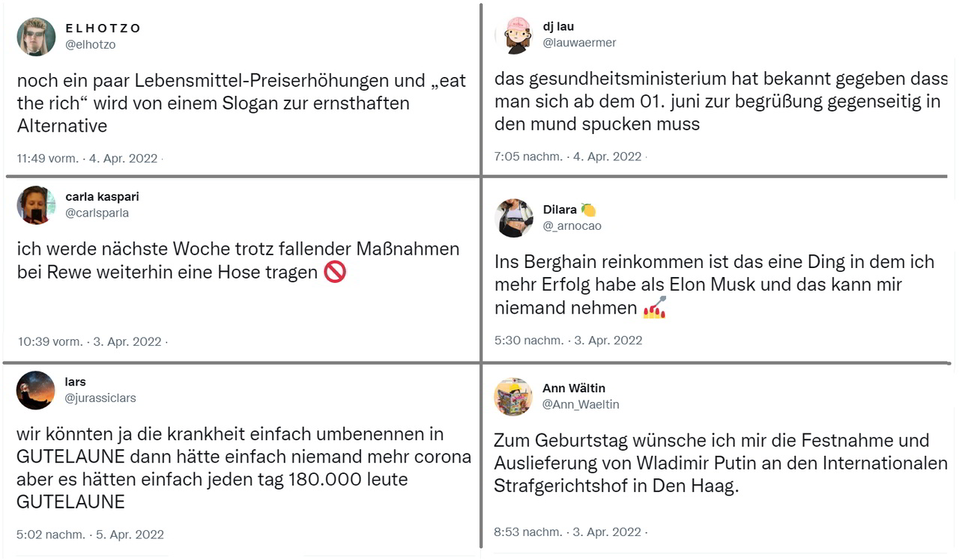Click the nail polish emoji in the Berghain tweet
The height and width of the screenshot is (560, 959).
point(655,308)
